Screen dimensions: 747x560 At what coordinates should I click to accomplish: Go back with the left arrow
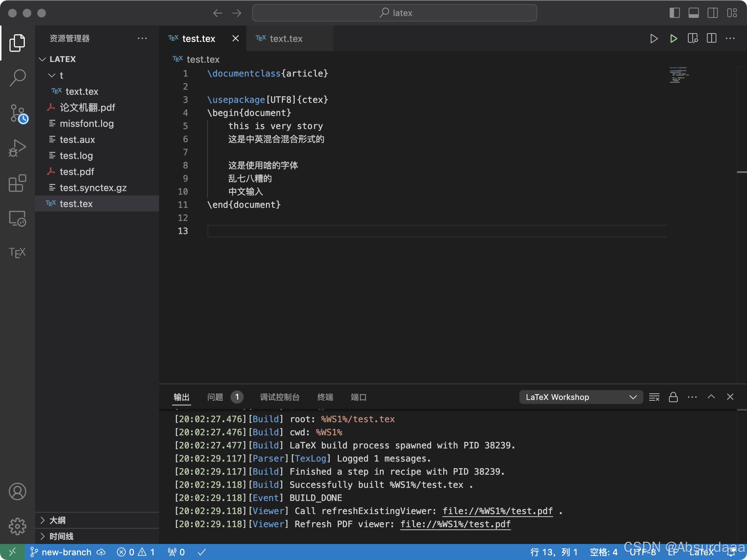pyautogui.click(x=218, y=13)
